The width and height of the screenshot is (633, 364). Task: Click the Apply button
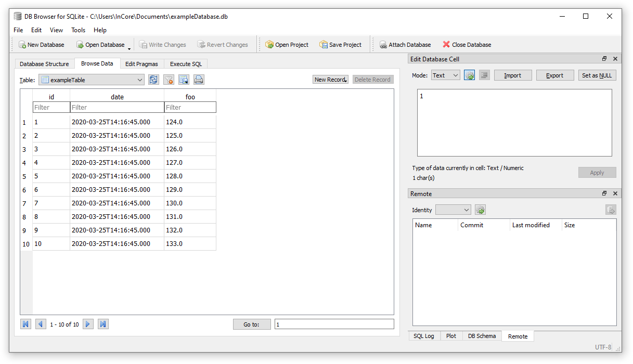click(x=597, y=173)
